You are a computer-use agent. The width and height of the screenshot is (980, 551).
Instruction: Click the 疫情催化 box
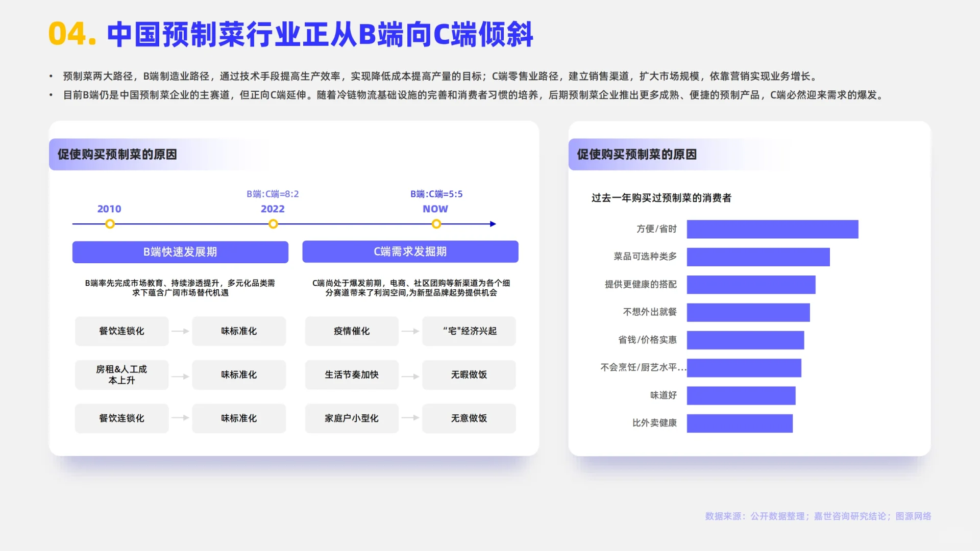[x=351, y=331]
